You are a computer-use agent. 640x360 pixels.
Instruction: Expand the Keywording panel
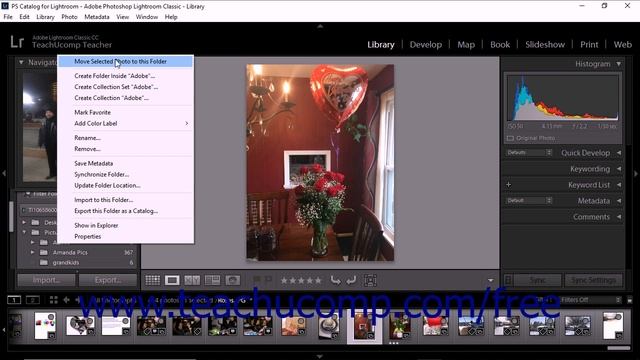619,169
